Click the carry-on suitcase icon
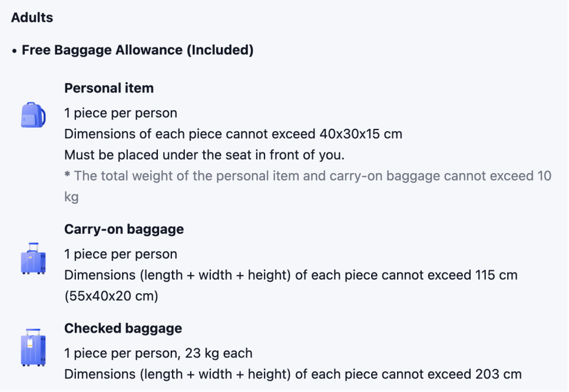Screen dimensions: 569x392 (x=33, y=258)
